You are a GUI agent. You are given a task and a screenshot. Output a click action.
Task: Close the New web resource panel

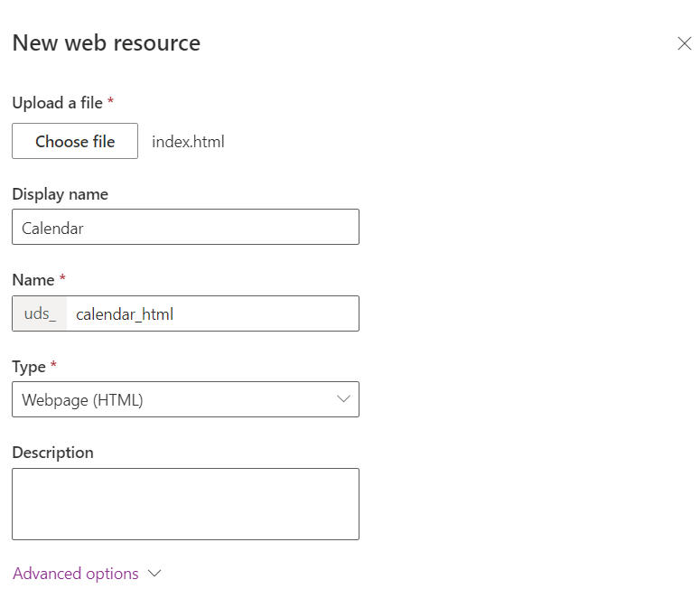pyautogui.click(x=684, y=43)
